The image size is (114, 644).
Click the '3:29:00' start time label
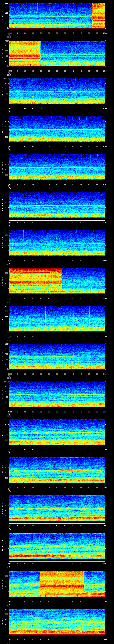(9, 601)
